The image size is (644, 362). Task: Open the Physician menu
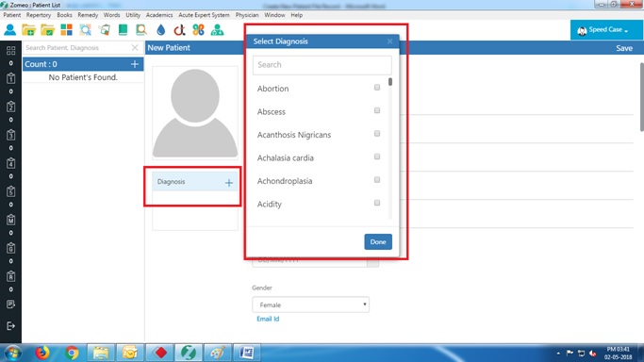(247, 15)
